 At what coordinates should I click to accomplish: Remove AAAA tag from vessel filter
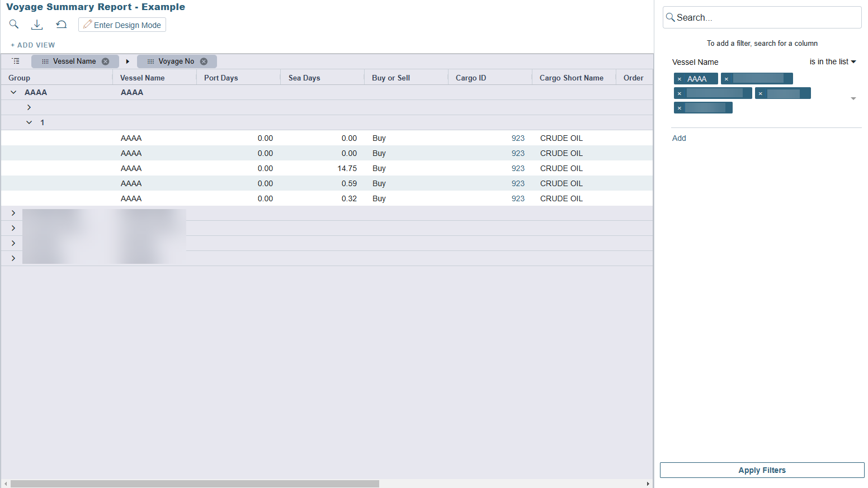680,79
